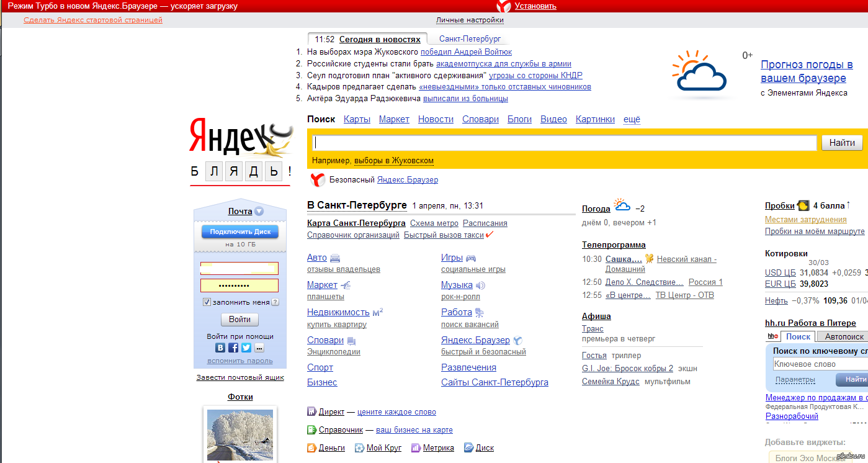Image resolution: width=868 pixels, height=463 pixels.
Task: Click the help question mark next to запомнить меня
Action: [x=275, y=302]
